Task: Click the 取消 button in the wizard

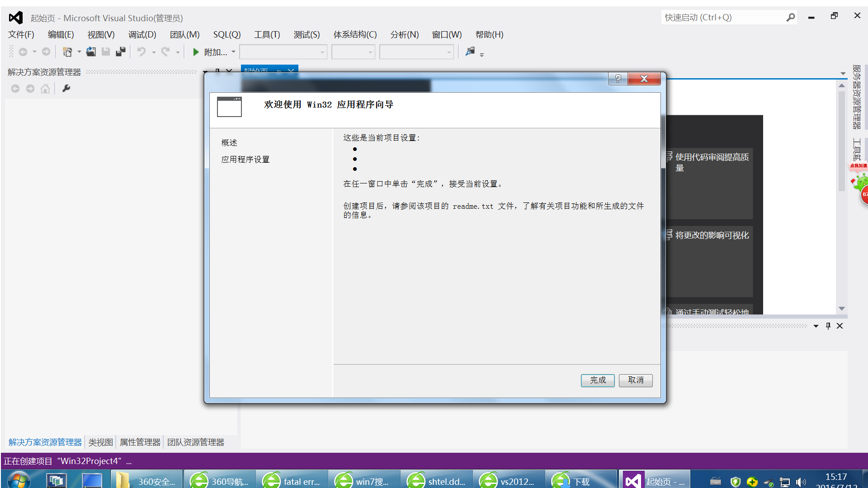Action: tap(636, 380)
